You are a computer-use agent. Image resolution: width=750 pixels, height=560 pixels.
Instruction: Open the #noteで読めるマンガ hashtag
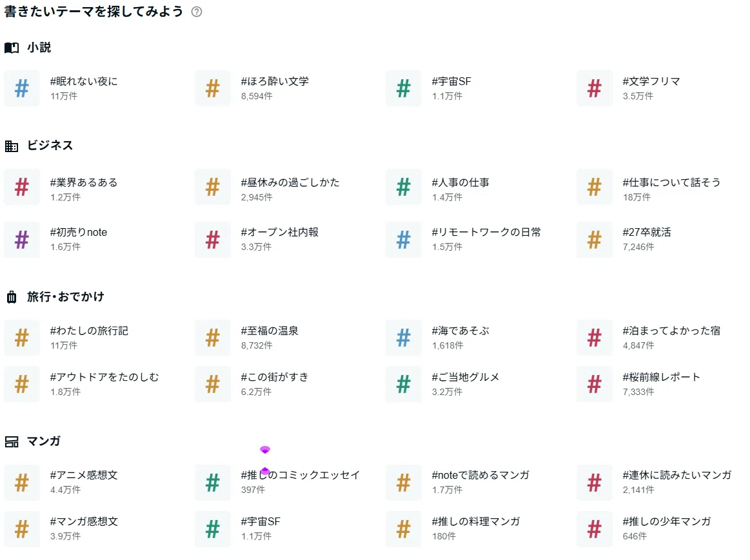pyautogui.click(x=480, y=475)
